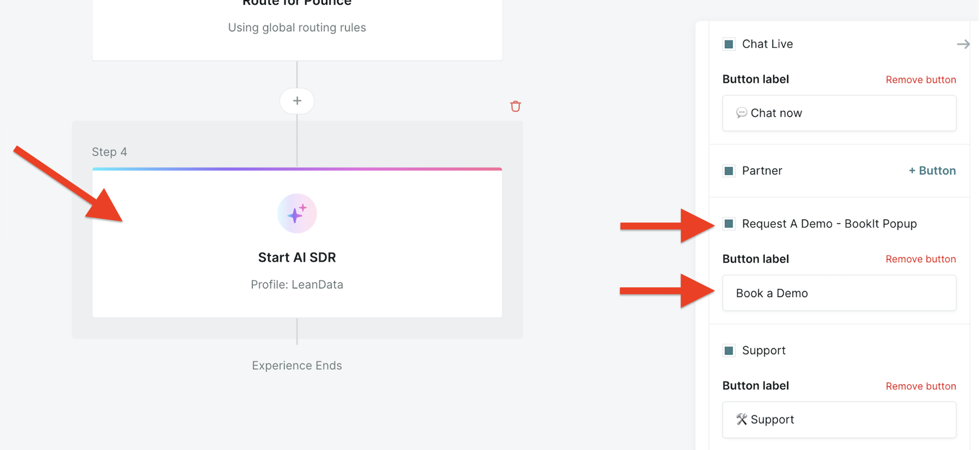Toggle the Support checkbox

(729, 350)
